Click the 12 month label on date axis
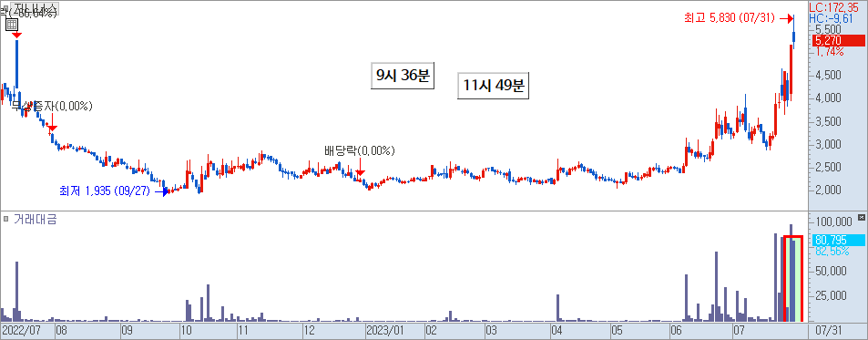 309,331
